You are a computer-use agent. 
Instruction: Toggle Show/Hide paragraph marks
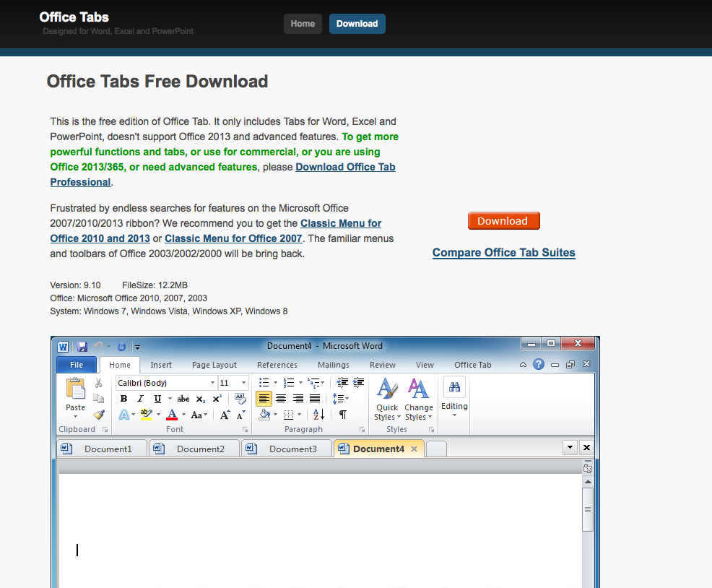point(343,415)
